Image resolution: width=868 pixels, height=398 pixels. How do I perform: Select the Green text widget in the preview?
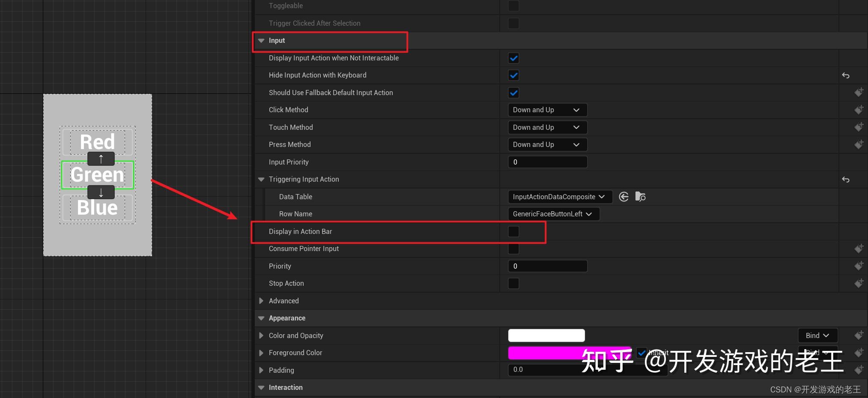[97, 175]
